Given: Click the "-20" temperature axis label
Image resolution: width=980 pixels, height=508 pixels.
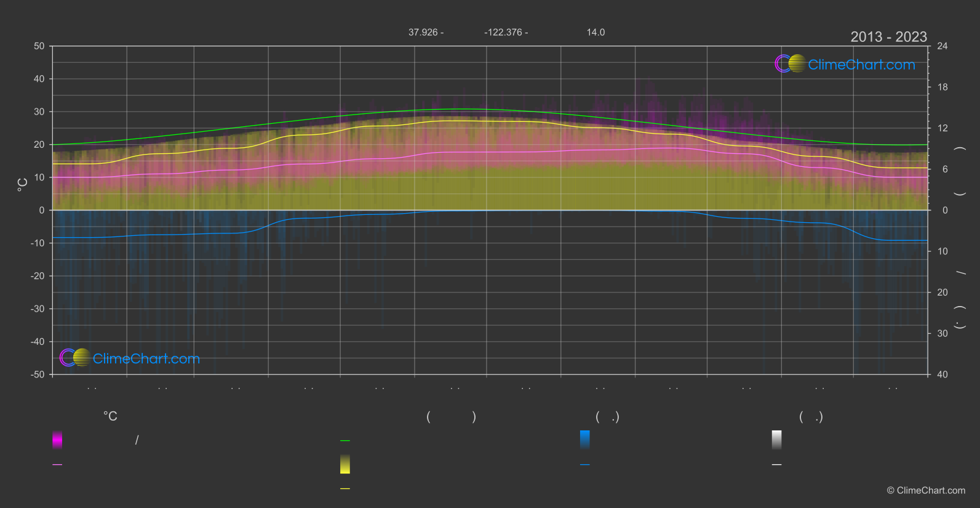Looking at the screenshot, I should pyautogui.click(x=38, y=276).
